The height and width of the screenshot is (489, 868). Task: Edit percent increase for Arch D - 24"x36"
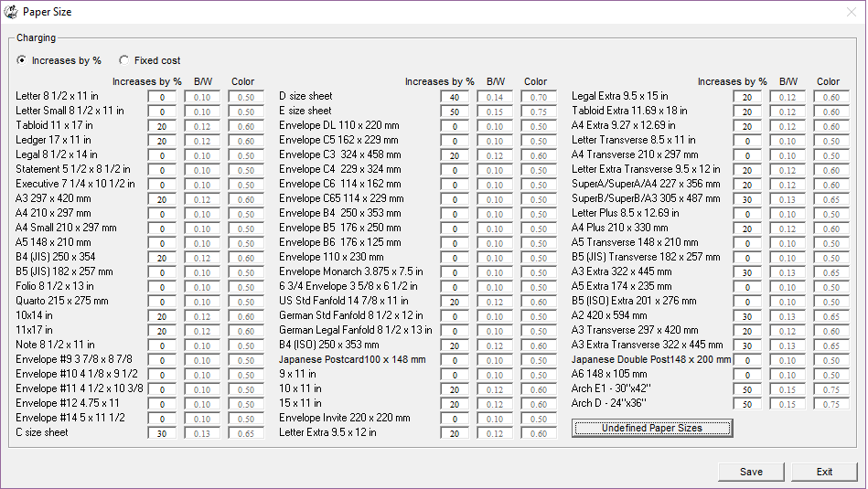click(747, 404)
